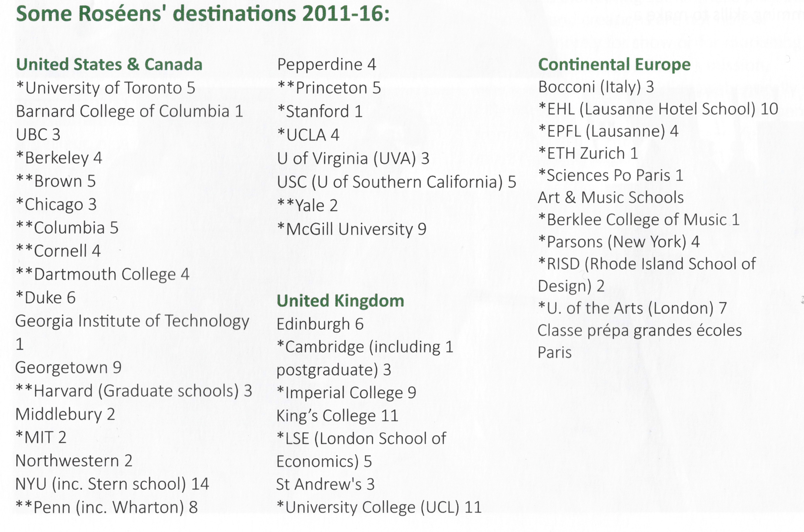The height and width of the screenshot is (532, 804).
Task: Select EHL (Lausanne Hotel School) 10
Action: [x=658, y=109]
